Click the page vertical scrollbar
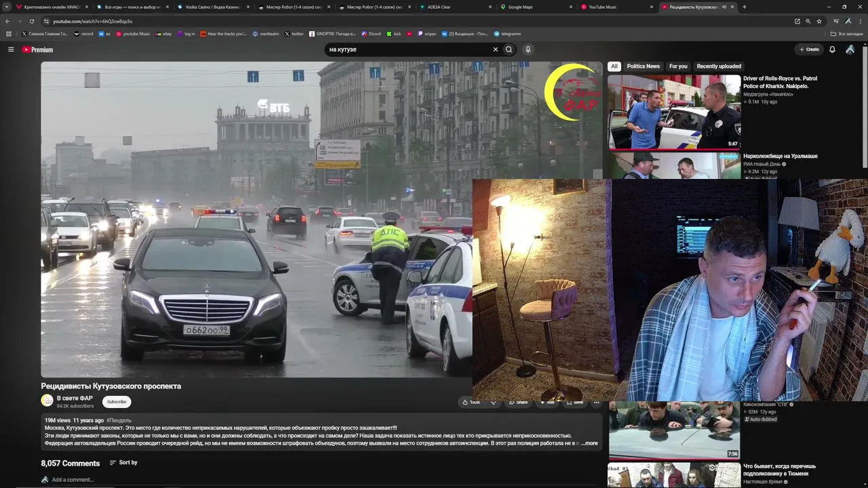 (865, 108)
